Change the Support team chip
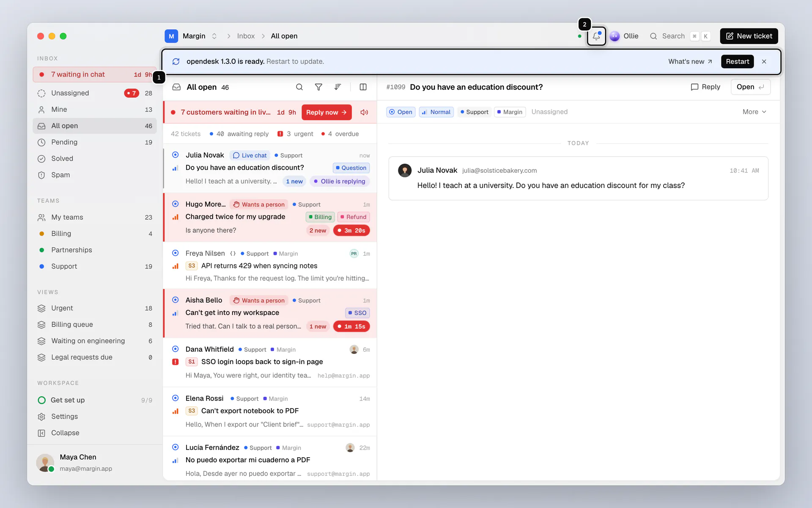This screenshot has width=812, height=508. (474, 112)
